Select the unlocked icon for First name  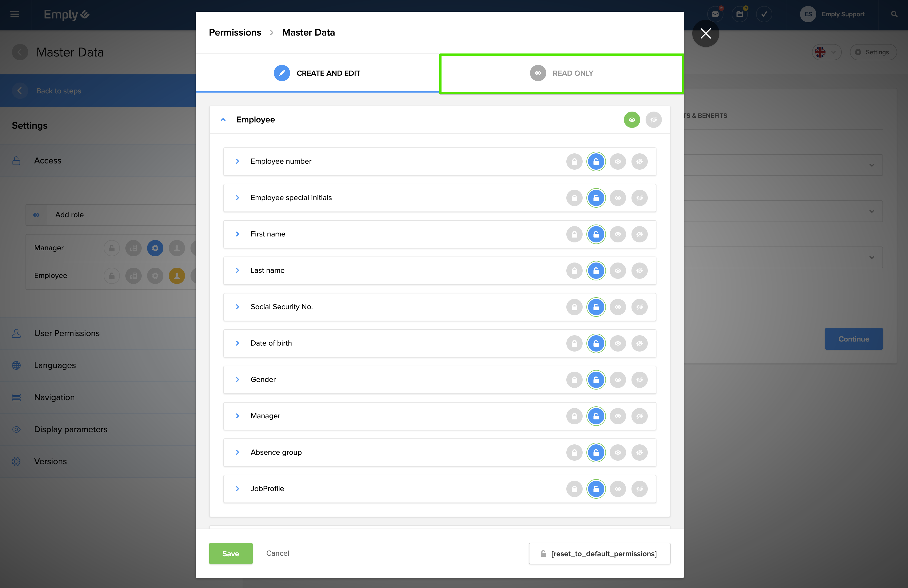tap(596, 234)
